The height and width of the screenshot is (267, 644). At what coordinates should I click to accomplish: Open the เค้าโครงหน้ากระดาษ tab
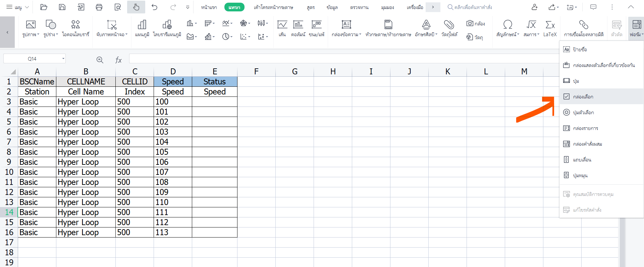click(x=273, y=7)
